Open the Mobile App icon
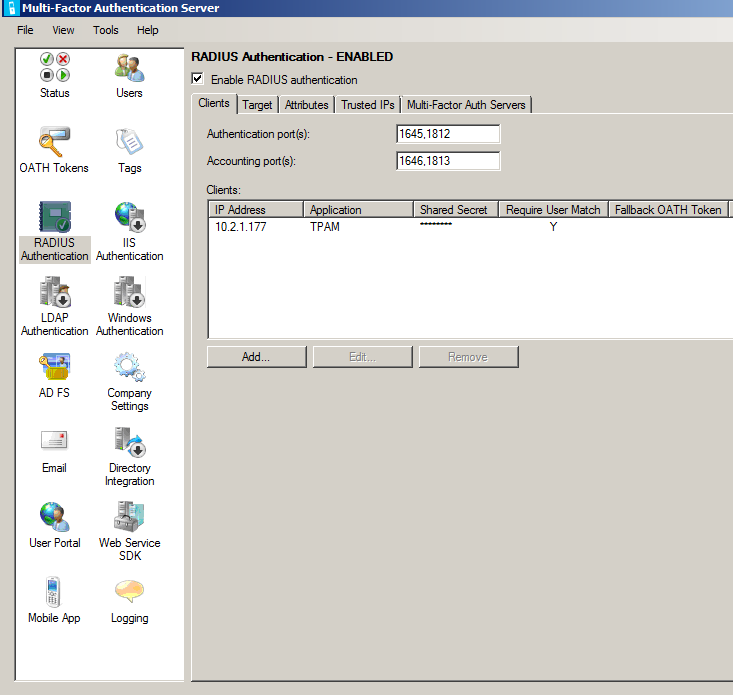Screen dimensions: 733x695 click(x=53, y=592)
